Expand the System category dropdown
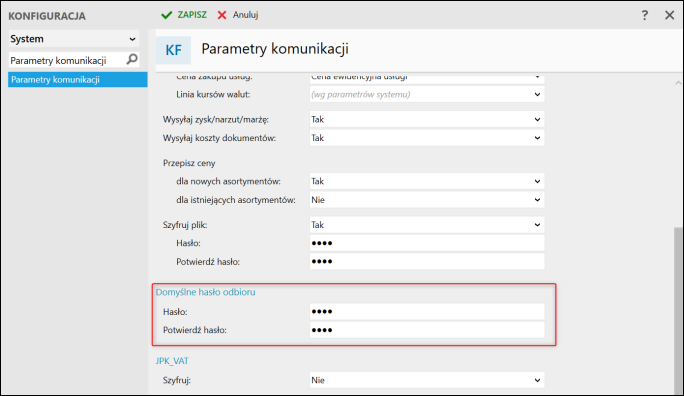The image size is (684, 396). point(74,39)
